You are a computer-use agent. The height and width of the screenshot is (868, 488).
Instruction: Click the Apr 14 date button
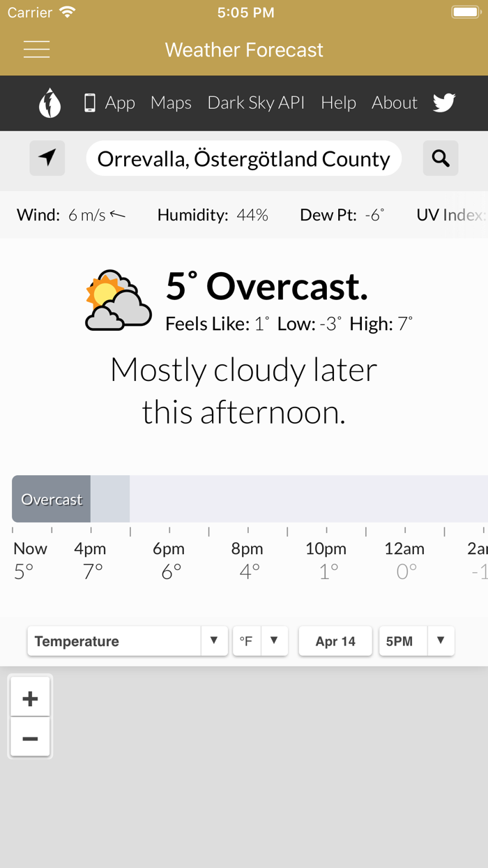[x=335, y=641]
